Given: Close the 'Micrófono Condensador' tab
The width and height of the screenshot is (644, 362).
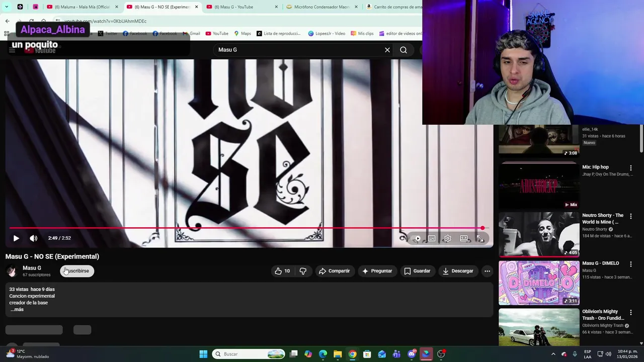Looking at the screenshot, I should 356,7.
